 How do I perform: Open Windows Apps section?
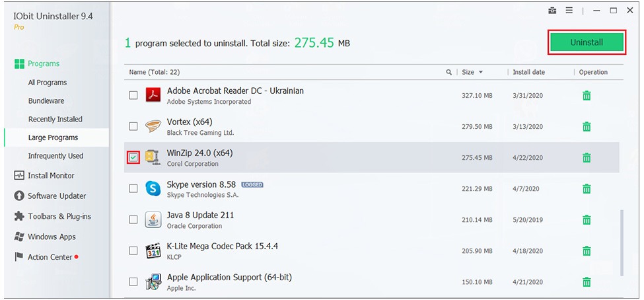coord(52,237)
